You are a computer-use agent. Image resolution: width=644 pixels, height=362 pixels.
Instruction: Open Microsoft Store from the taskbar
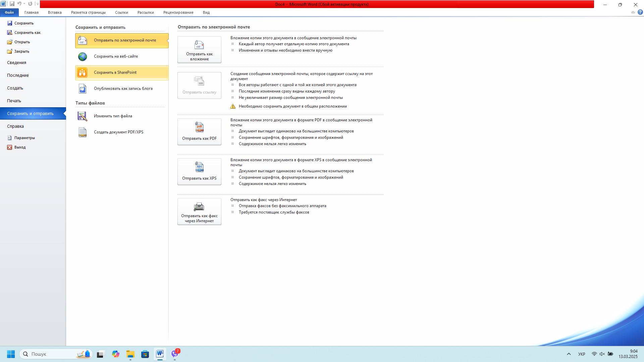click(145, 354)
